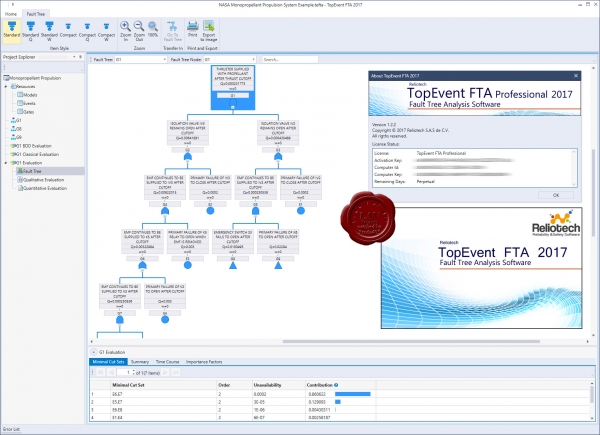Collapse the G1 Evaluation results panel
Viewport: 600px width, 435px height.
[x=93, y=352]
